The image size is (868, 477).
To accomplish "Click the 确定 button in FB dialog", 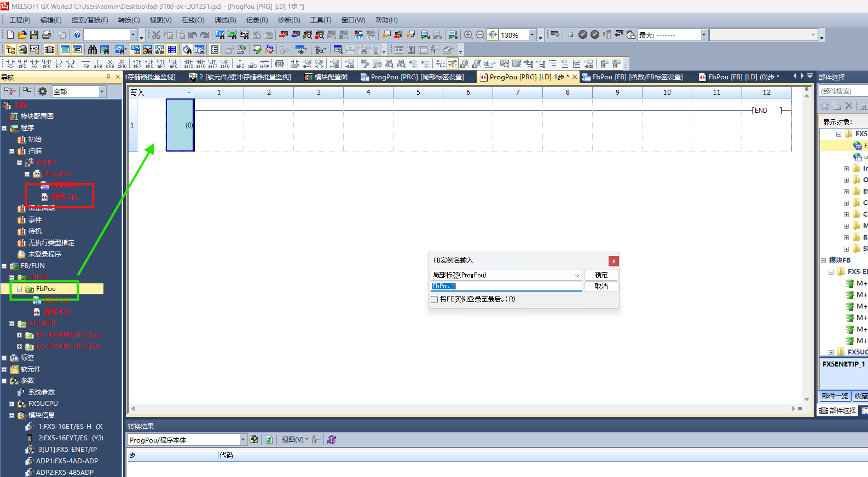I will coord(601,275).
